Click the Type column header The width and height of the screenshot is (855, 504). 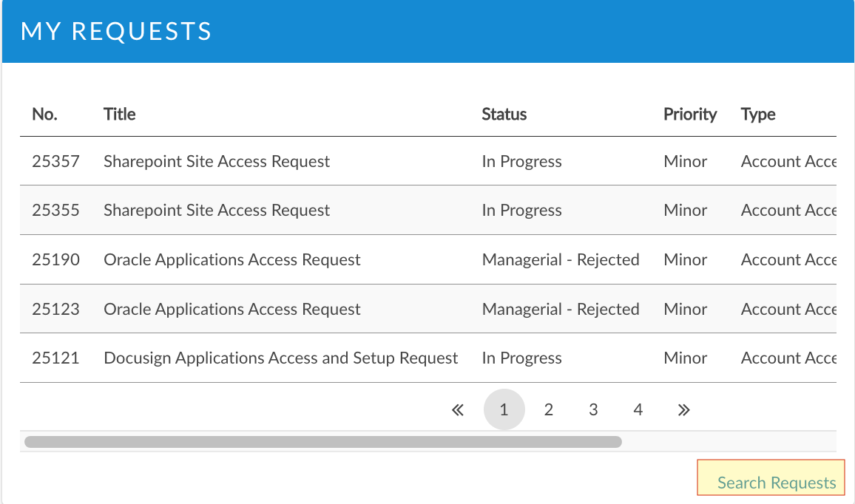pyautogui.click(x=757, y=114)
